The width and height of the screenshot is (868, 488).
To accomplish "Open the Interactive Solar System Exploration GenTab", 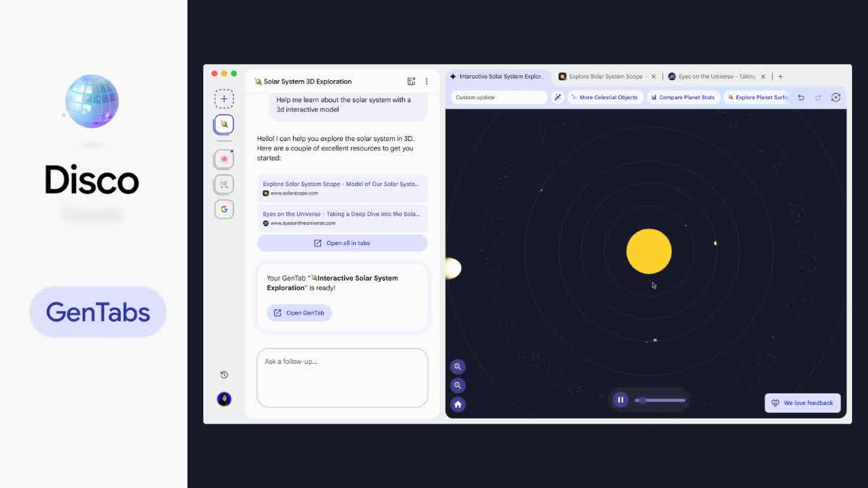I will point(299,312).
